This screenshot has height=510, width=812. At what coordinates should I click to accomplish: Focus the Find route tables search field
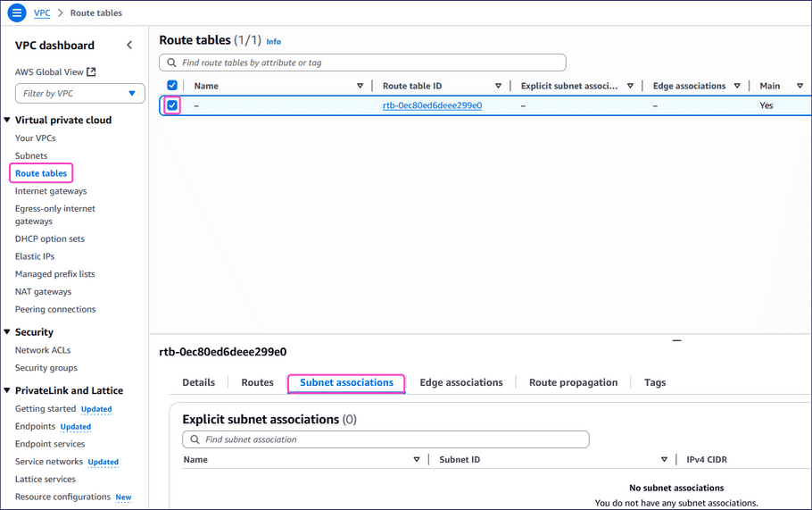tap(362, 63)
